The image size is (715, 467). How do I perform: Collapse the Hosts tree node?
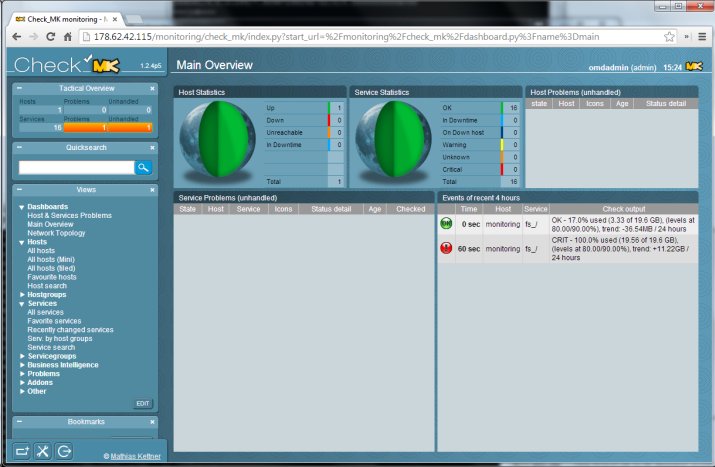(21, 242)
